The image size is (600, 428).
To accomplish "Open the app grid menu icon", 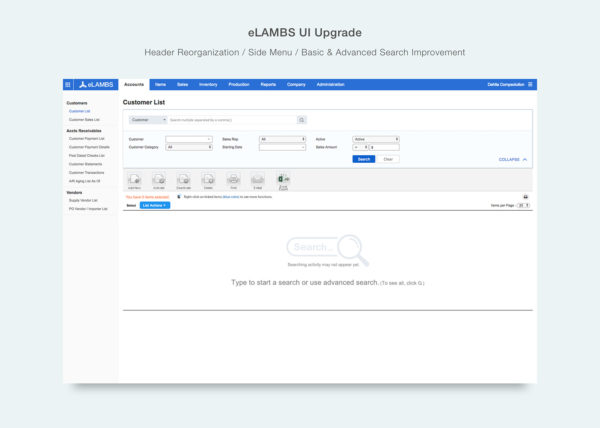I will click(68, 85).
